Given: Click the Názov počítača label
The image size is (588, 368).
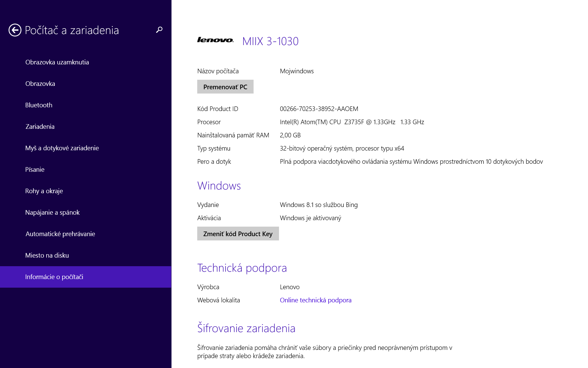Looking at the screenshot, I should [x=218, y=71].
